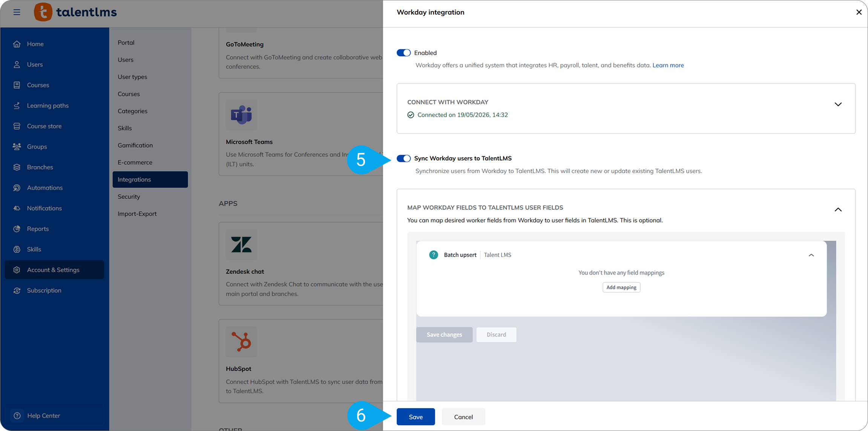Click the Users person icon in sidebar
The width and height of the screenshot is (868, 431).
[17, 64]
